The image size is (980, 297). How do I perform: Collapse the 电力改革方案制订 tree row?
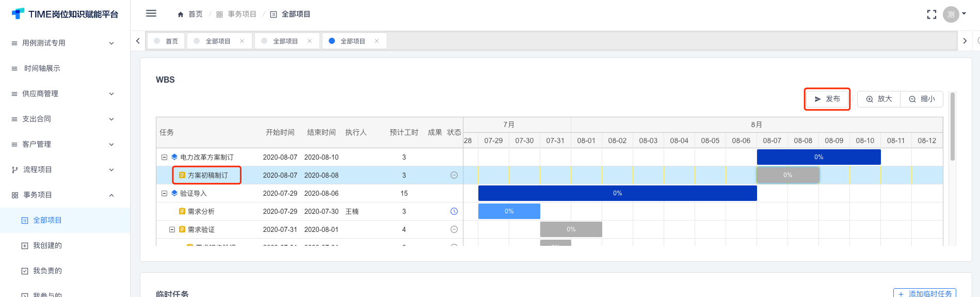pos(164,157)
